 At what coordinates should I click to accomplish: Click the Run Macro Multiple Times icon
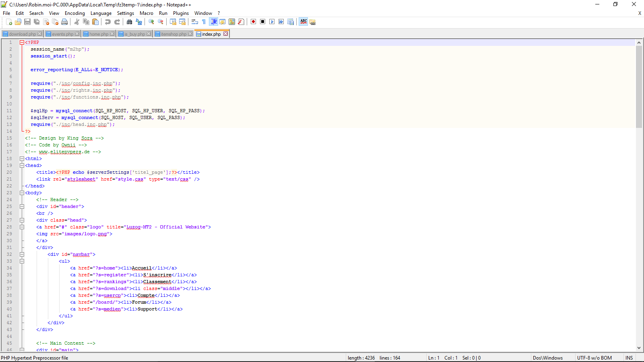pos(281,22)
